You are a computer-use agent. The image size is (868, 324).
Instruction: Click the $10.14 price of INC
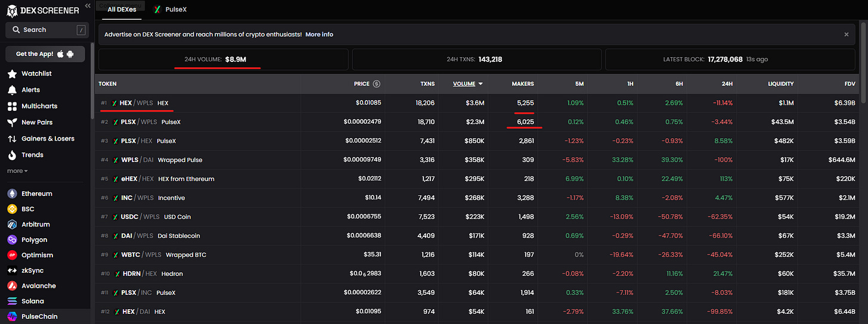373,198
